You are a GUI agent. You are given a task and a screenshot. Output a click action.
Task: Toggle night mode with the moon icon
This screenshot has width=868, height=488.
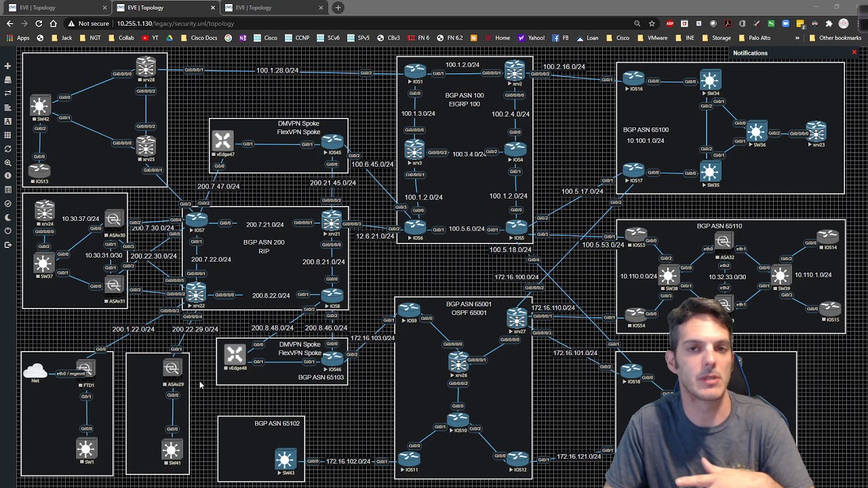(x=7, y=218)
